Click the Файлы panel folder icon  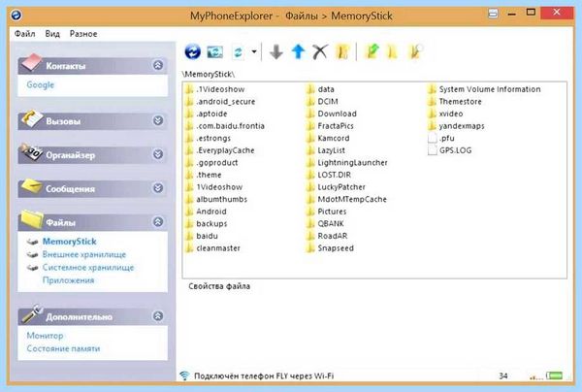click(x=32, y=218)
